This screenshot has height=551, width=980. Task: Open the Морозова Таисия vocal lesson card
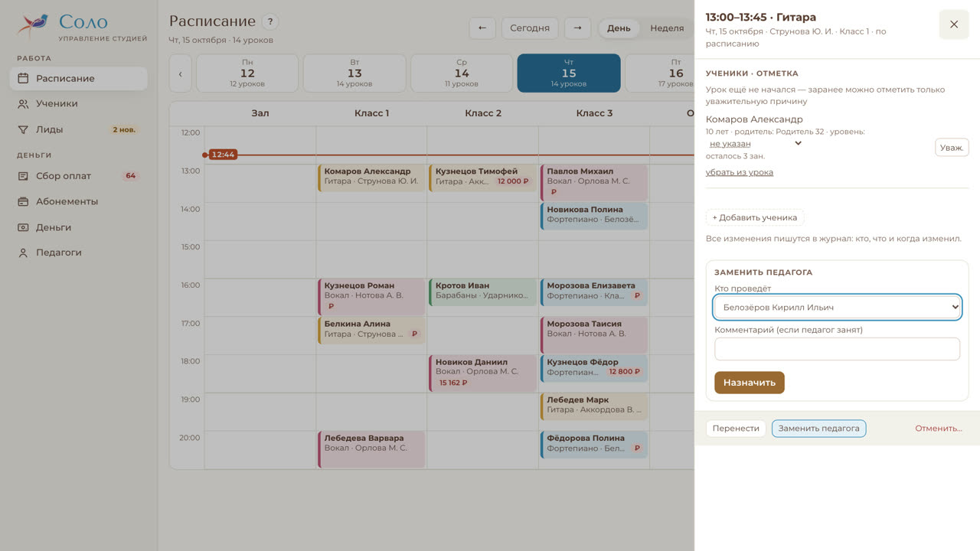point(594,335)
